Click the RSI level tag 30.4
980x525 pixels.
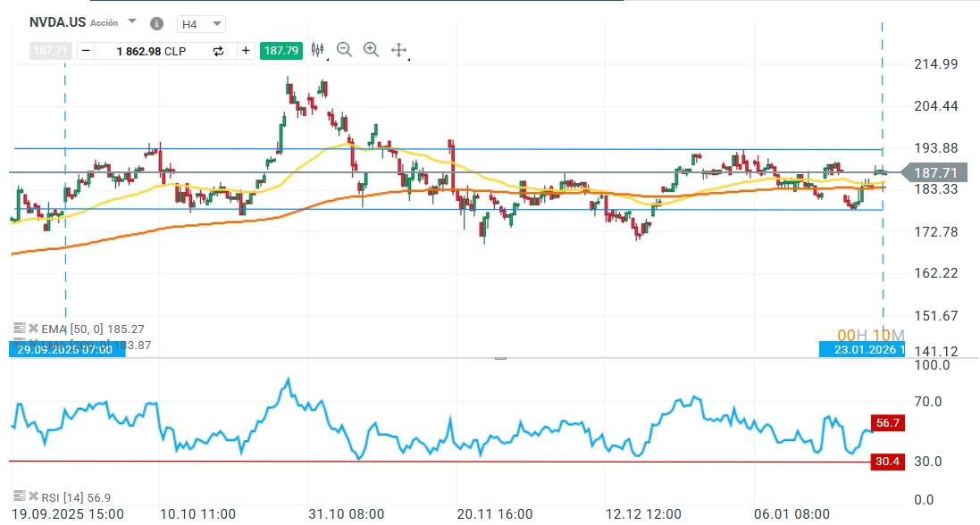tap(887, 462)
